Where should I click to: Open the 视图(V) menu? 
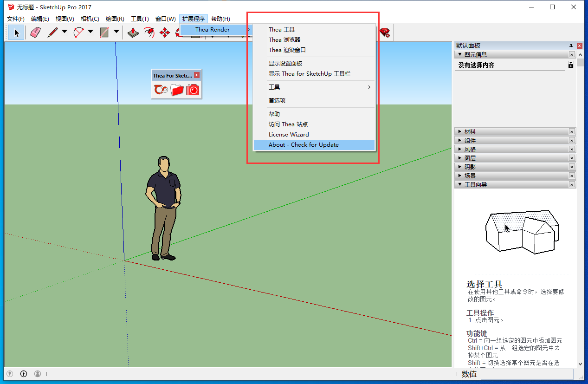65,19
